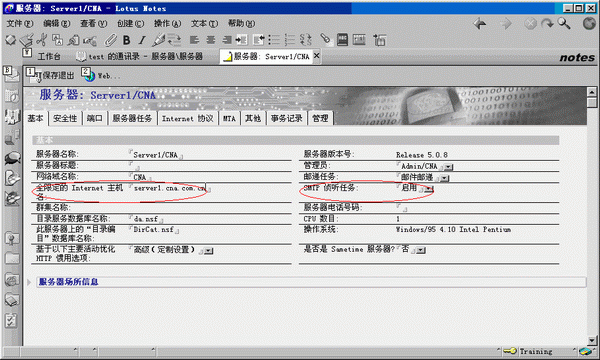Switch to the Internet 协议 tab
The image size is (600, 360).
click(x=188, y=118)
